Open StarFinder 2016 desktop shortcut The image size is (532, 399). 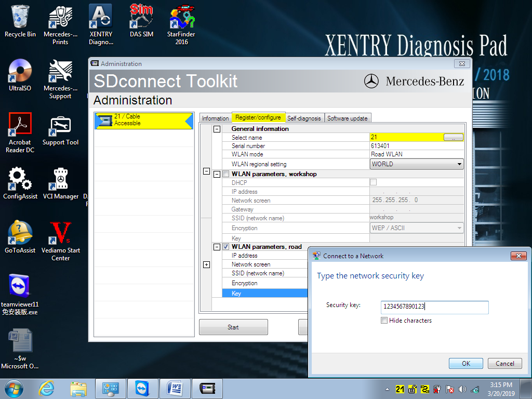(181, 25)
